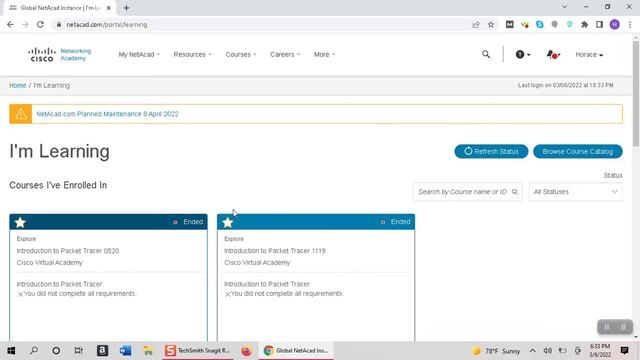The height and width of the screenshot is (360, 640).
Task: Open a new browser tab
Action: (x=127, y=8)
